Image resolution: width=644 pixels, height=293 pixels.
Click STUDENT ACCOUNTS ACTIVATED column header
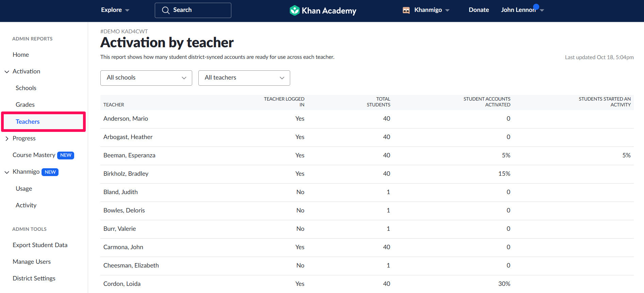(487, 102)
